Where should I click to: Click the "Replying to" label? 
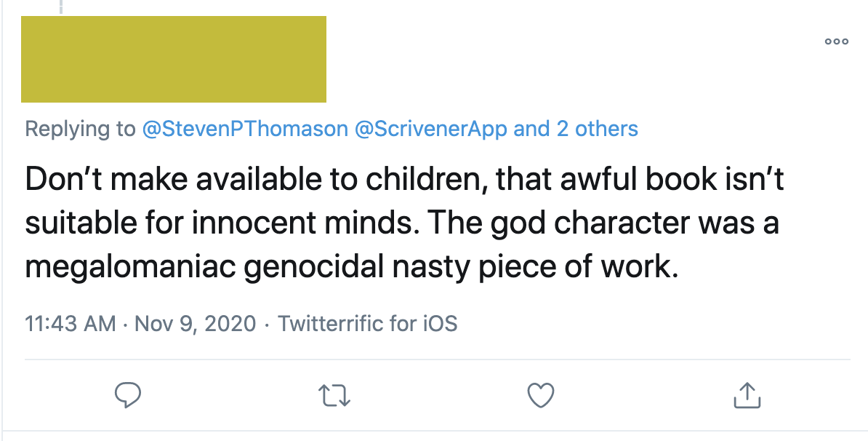[80, 130]
